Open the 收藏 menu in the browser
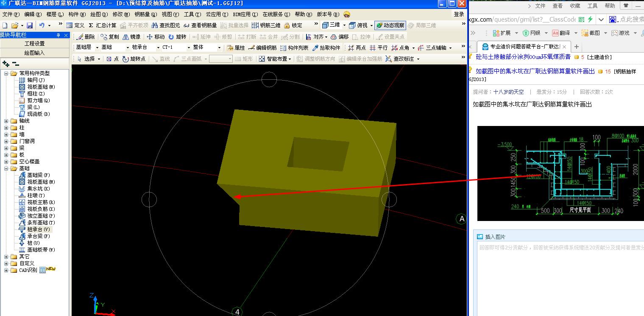Image resolution: width=644 pixels, height=316 pixels. pos(575,6)
